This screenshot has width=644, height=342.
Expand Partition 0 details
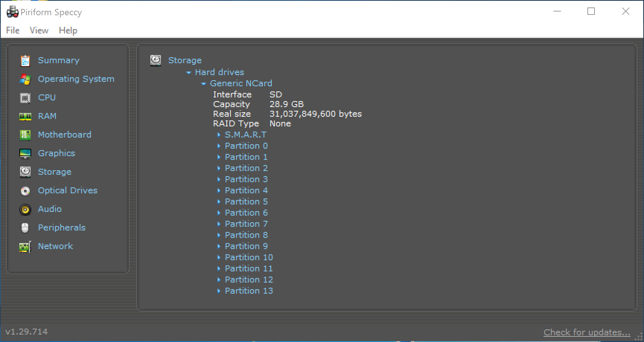tap(219, 146)
